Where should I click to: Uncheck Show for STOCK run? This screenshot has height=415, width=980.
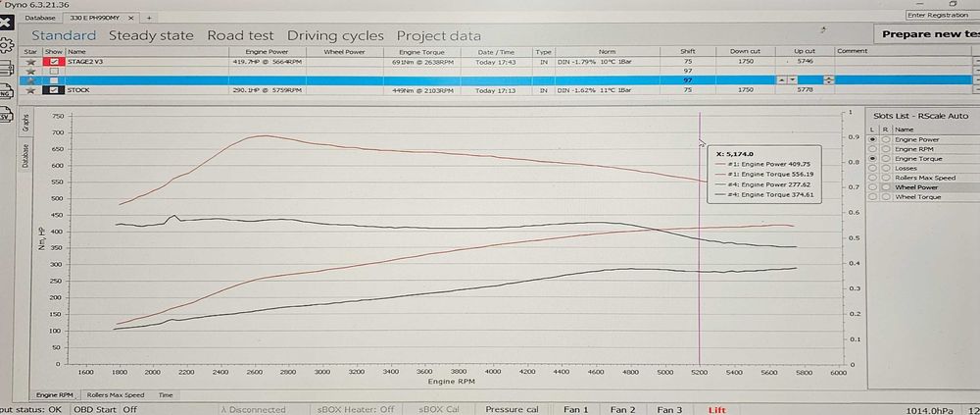coord(54,90)
